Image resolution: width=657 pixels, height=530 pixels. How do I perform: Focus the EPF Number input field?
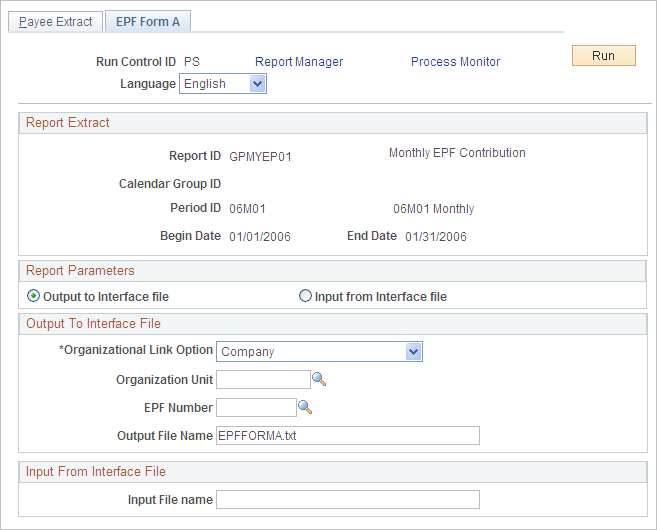(256, 408)
